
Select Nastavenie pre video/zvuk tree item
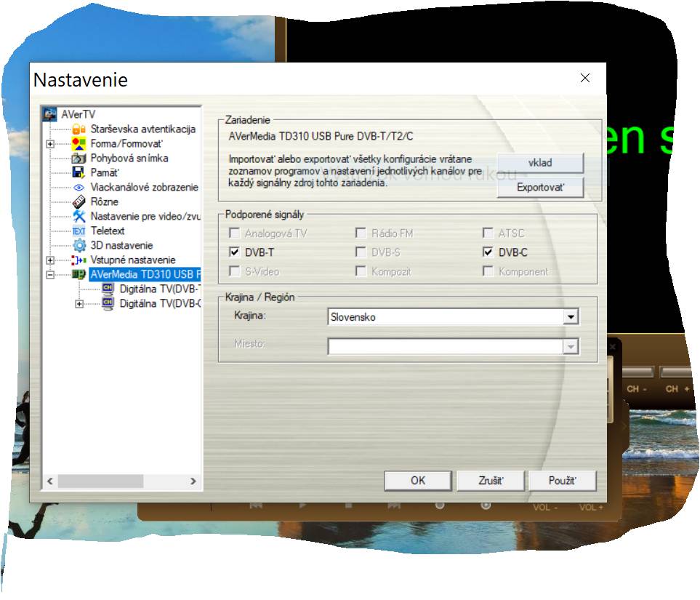point(145,216)
